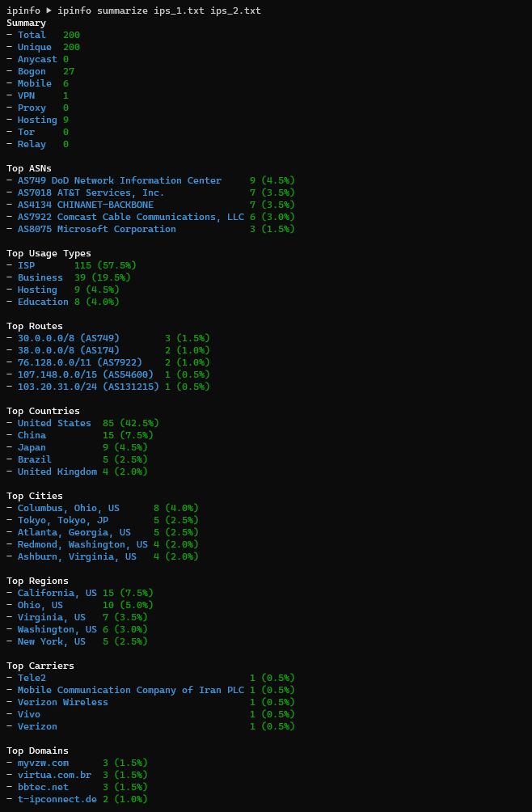Click 'AS7018 AT&T Services, Inc.'
Viewport: 532px width, 812px height.
pyautogui.click(x=91, y=192)
